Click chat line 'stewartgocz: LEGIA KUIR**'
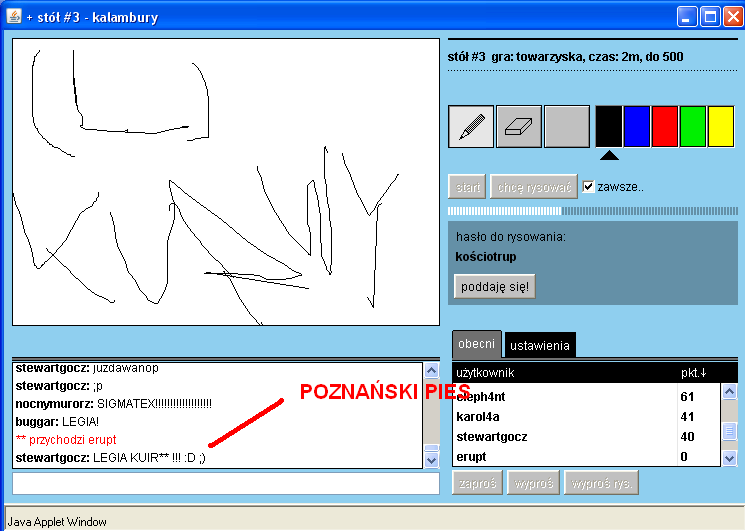 (x=111, y=458)
